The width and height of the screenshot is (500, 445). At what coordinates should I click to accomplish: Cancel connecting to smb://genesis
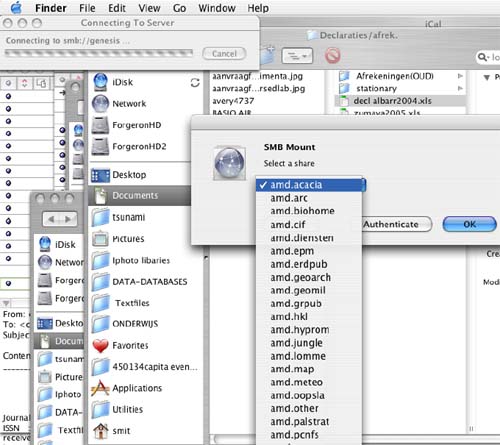point(224,54)
